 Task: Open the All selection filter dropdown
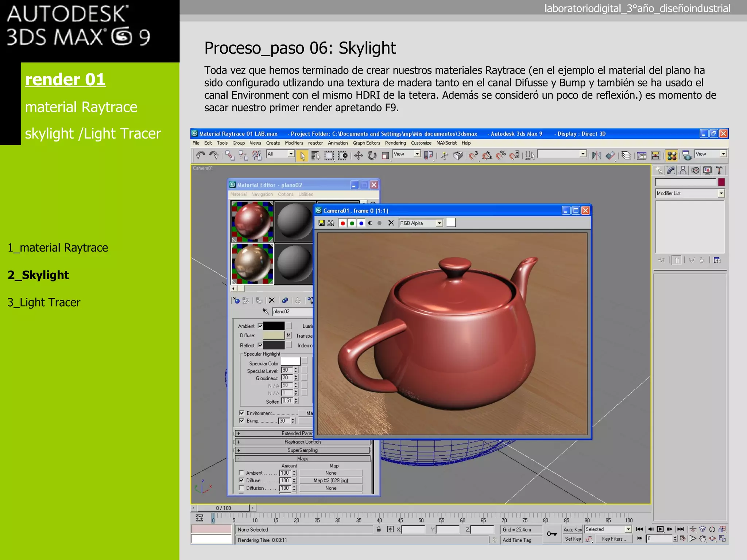[280, 154]
